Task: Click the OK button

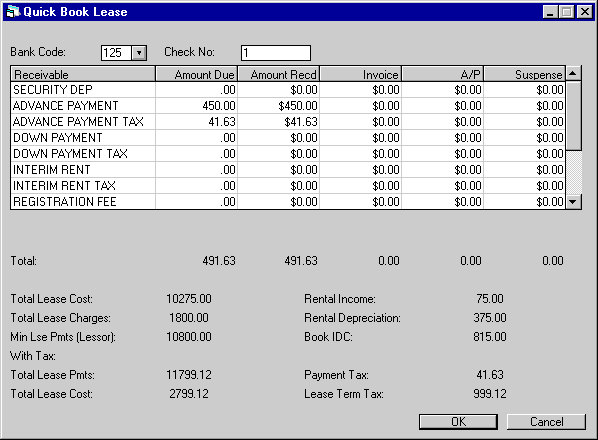Action: 458,422
